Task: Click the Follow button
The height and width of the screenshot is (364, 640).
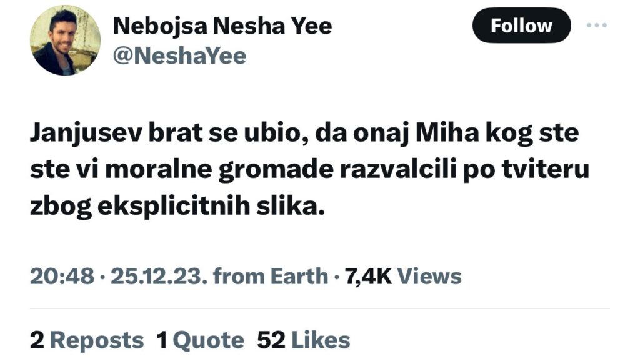Action: [x=521, y=26]
